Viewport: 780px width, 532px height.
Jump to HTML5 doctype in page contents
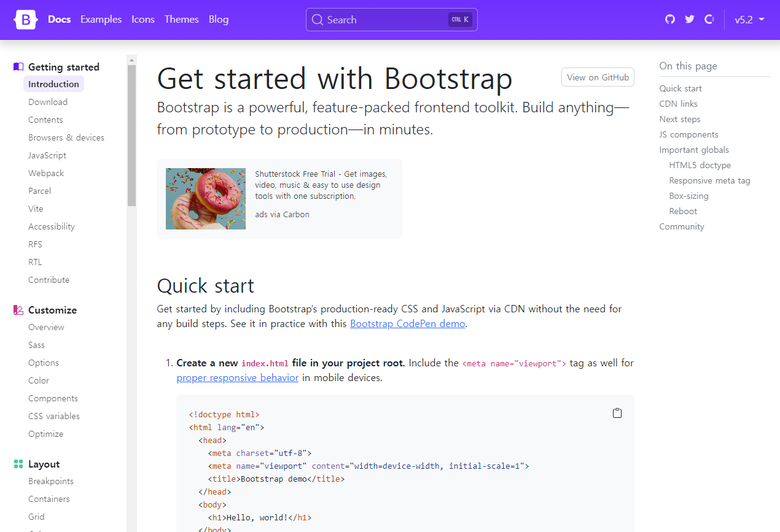tap(700, 165)
